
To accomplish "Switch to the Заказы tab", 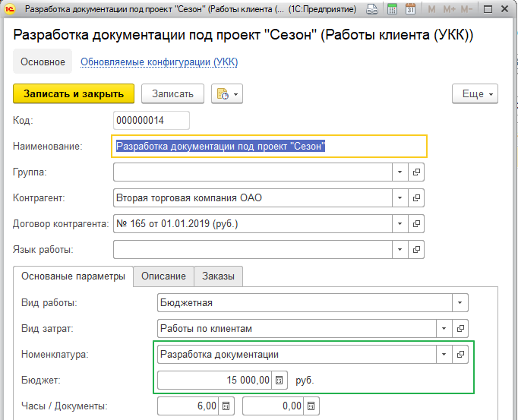I will (219, 276).
